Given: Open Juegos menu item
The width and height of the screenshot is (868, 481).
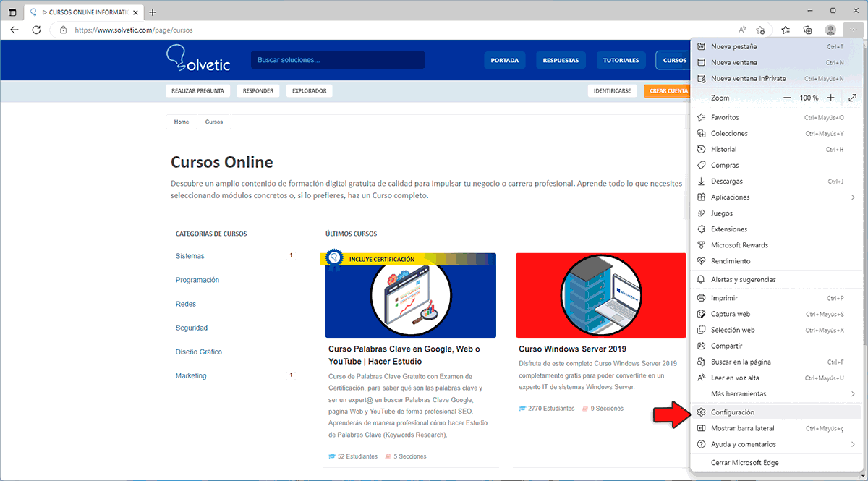Looking at the screenshot, I should pyautogui.click(x=776, y=213).
